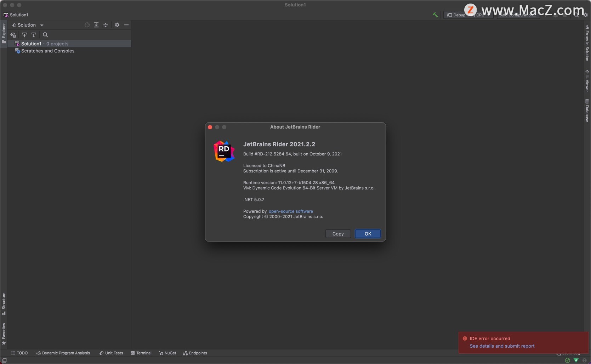Click the Solution1 breadcrumb in the navigation bar
Viewport: 591px width, 364px height.
point(16,15)
